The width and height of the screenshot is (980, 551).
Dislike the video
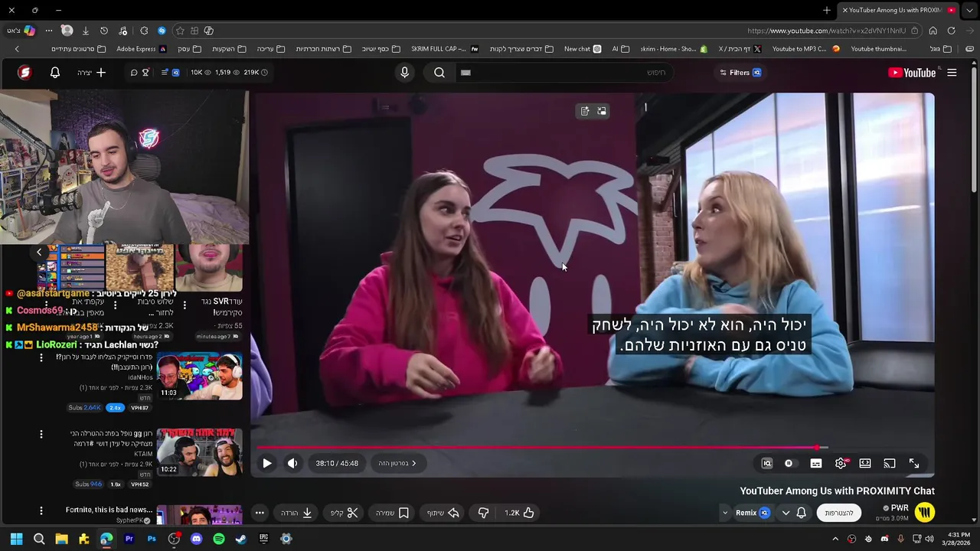click(x=483, y=513)
